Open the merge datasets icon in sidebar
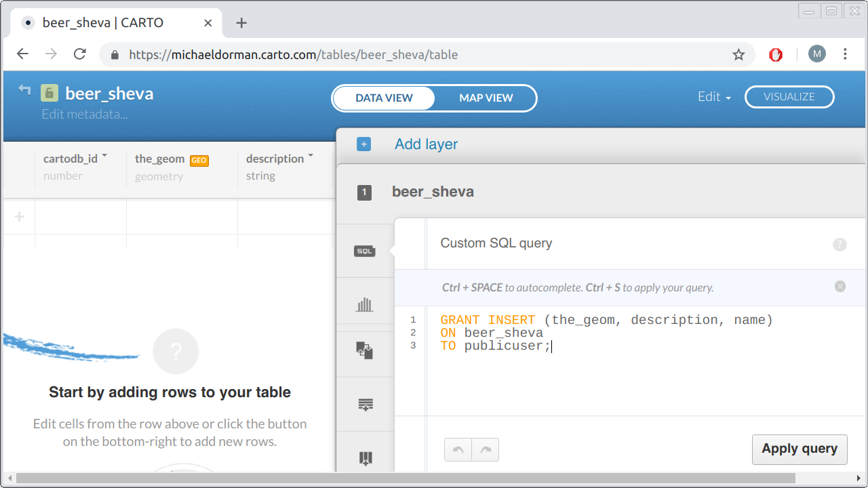 (x=365, y=350)
